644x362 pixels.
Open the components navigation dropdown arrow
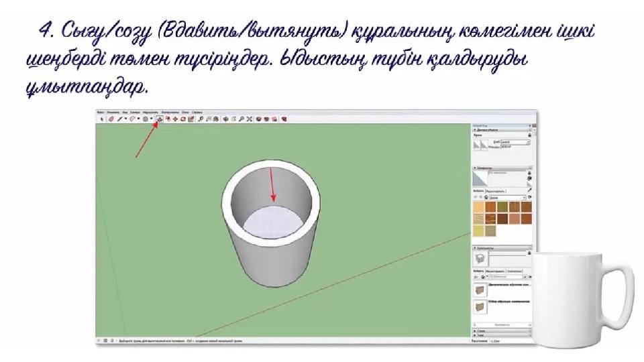click(487, 277)
